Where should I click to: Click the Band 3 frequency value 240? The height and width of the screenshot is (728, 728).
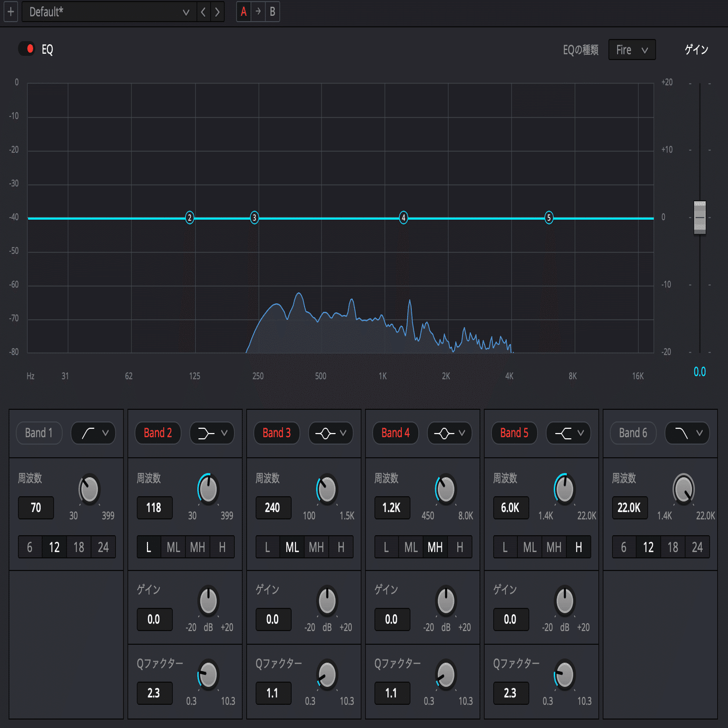tap(273, 508)
